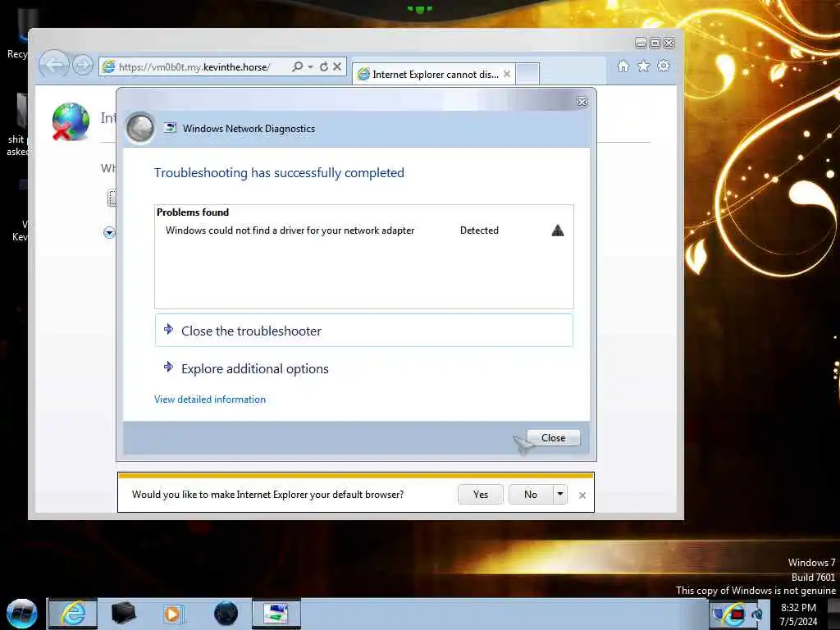Click the Action Center flag tray icon
Viewport: 840px width, 630px height.
coord(719,614)
